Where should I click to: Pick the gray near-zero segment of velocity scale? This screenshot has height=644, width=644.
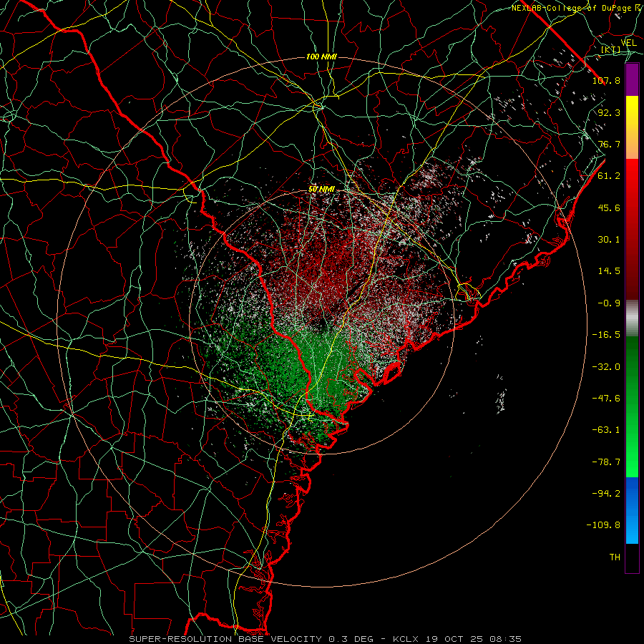[632, 318]
